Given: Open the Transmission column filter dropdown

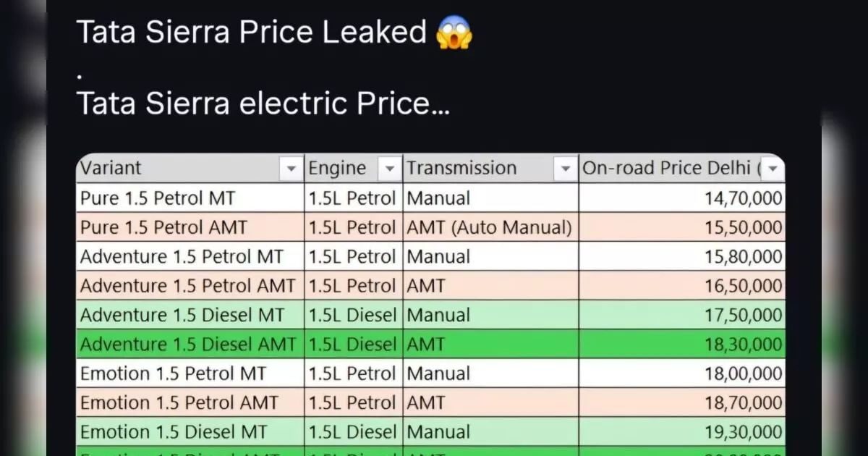Looking at the screenshot, I should [566, 168].
